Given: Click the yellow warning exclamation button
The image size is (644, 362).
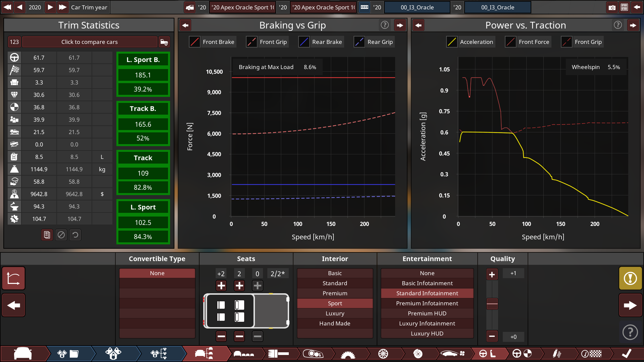Looking at the screenshot, I should pyautogui.click(x=630, y=278).
